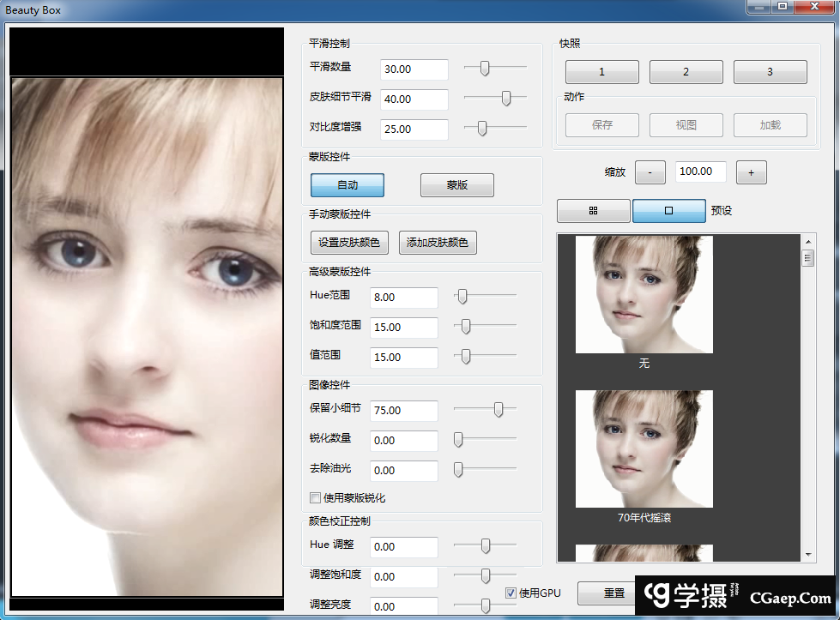Click the grid view preset icon button
This screenshot has height=620, width=840.
click(593, 210)
